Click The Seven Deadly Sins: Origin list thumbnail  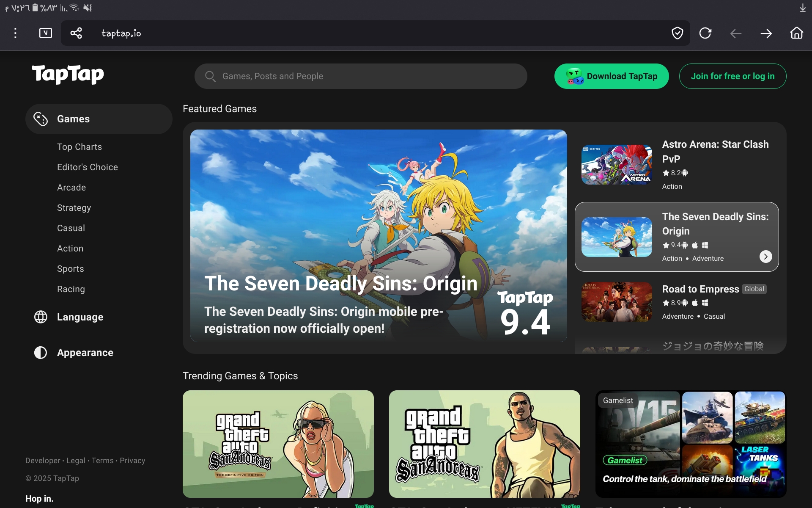(617, 237)
